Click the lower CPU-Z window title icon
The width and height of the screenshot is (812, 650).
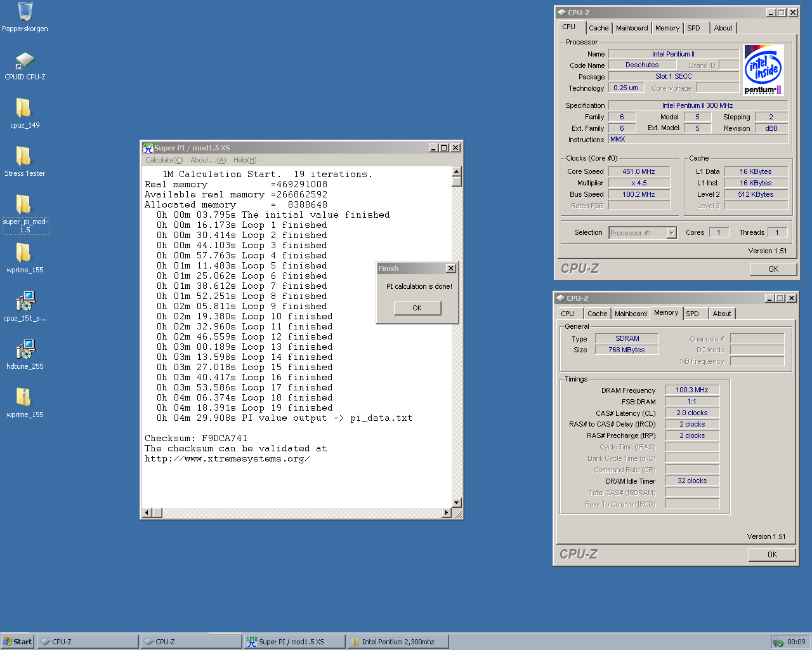(x=560, y=298)
